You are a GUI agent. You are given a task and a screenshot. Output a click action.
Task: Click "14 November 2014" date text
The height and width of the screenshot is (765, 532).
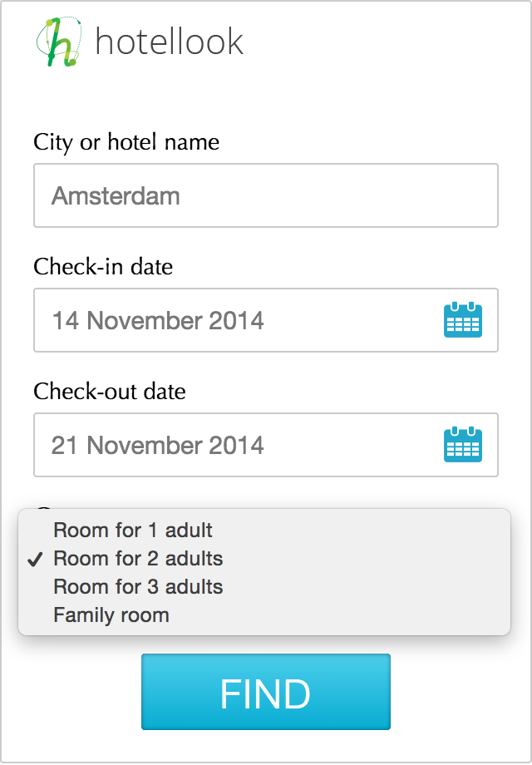(158, 321)
